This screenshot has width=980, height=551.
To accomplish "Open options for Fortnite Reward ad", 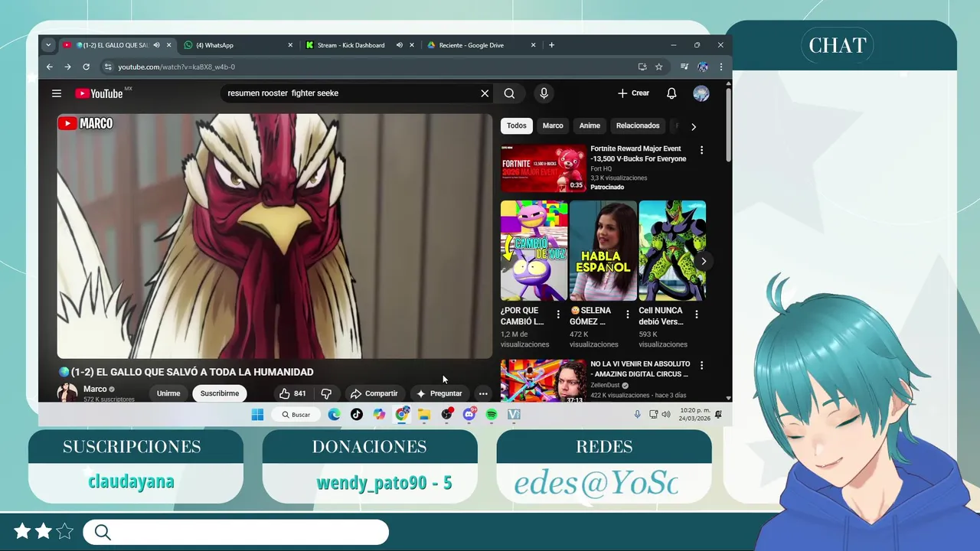I will [701, 150].
